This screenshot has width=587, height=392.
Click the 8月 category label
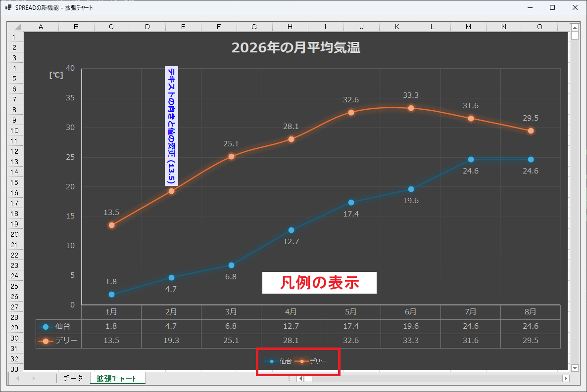[x=531, y=311]
